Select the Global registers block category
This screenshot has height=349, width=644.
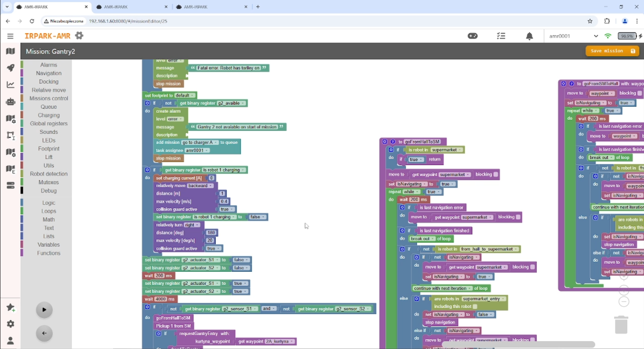[49, 123]
